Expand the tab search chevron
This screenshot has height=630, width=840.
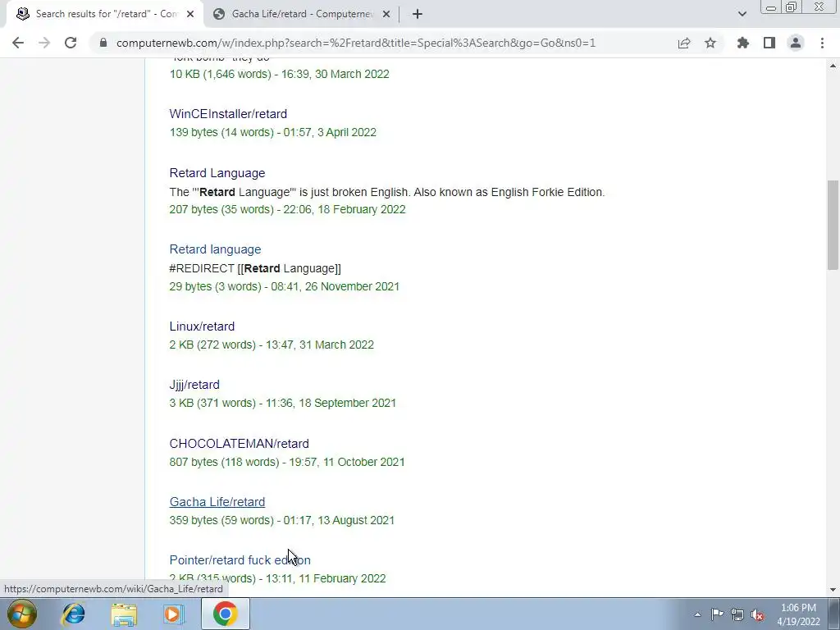tap(742, 14)
